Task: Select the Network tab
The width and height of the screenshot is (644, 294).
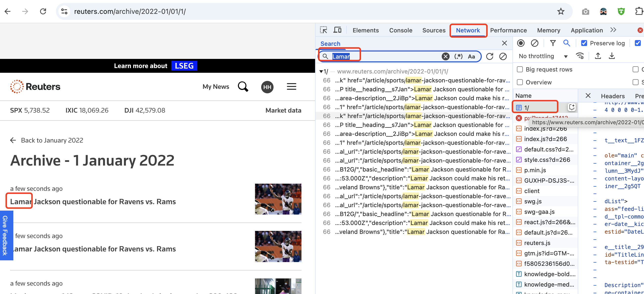Action: click(x=468, y=30)
